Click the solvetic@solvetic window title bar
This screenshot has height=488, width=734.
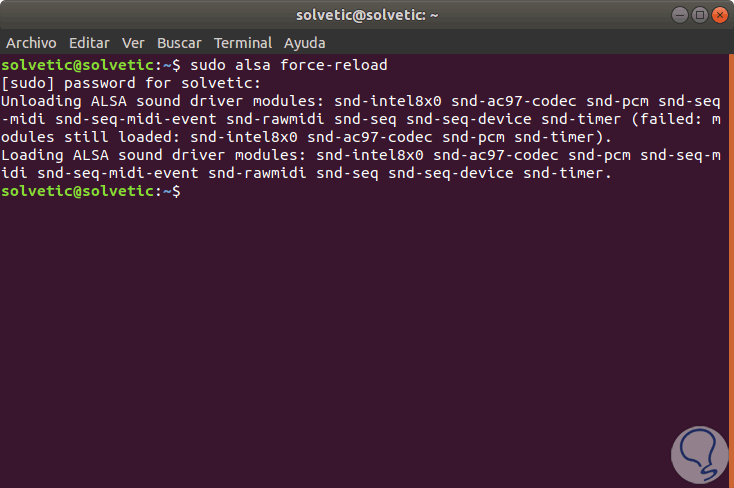click(x=367, y=15)
